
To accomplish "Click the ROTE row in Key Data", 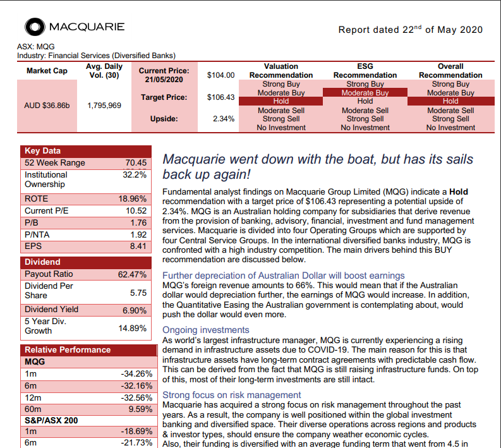I will [85, 198].
